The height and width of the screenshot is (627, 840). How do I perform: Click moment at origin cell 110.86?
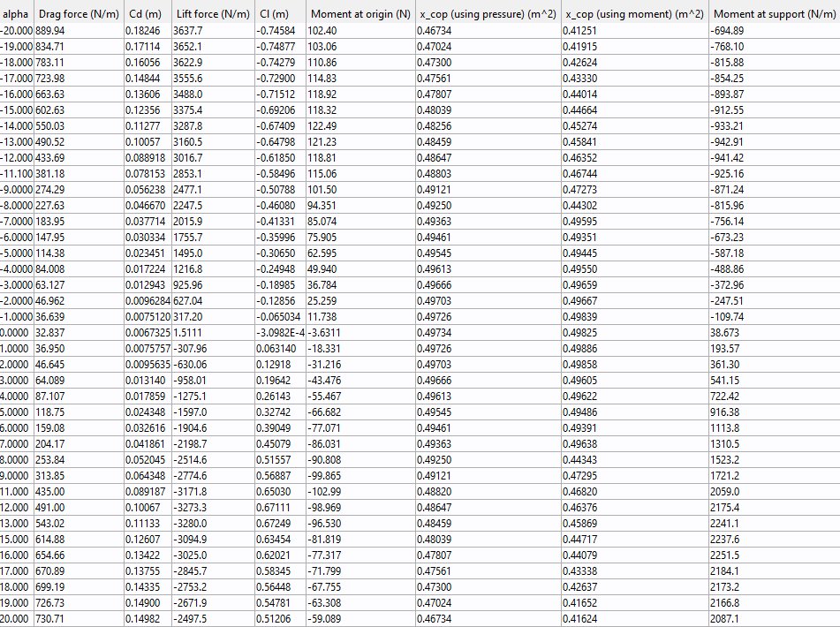360,63
